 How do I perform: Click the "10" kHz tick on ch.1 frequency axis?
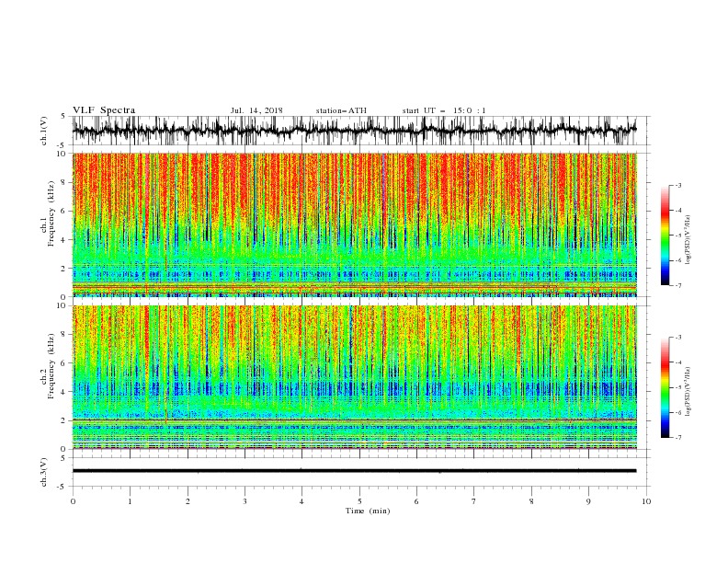pyautogui.click(x=62, y=154)
